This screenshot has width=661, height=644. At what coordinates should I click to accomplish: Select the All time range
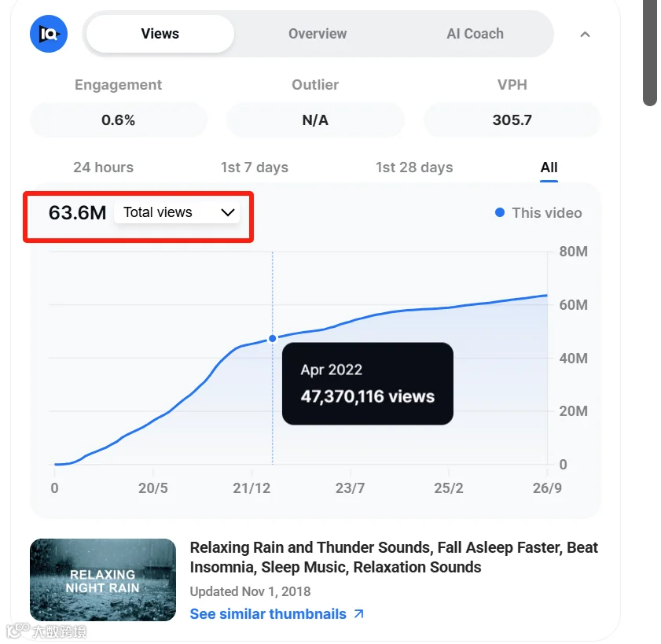pyautogui.click(x=549, y=167)
